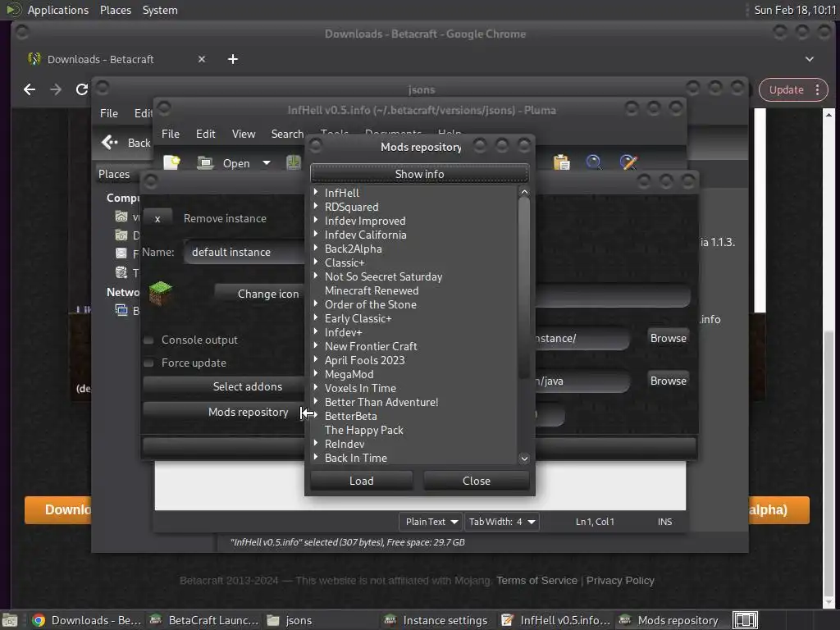Viewport: 840px width, 630px height.
Task: Click the grass block instance icon
Action: point(160,294)
